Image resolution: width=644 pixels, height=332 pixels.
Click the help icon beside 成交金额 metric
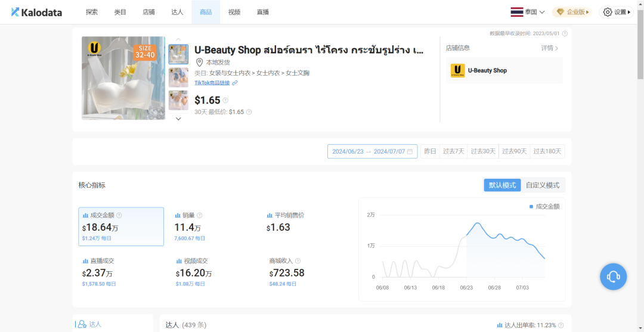pyautogui.click(x=119, y=215)
